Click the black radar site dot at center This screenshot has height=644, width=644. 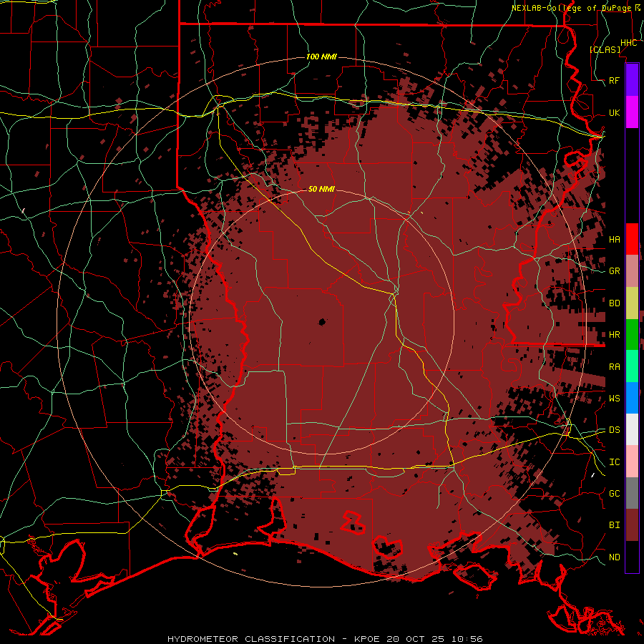coord(322,322)
